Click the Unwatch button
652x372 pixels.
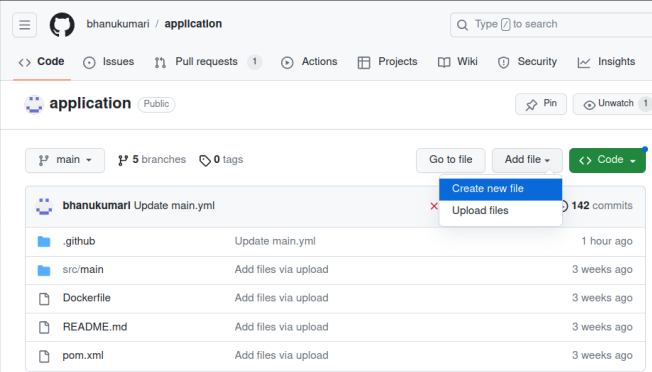click(x=612, y=104)
